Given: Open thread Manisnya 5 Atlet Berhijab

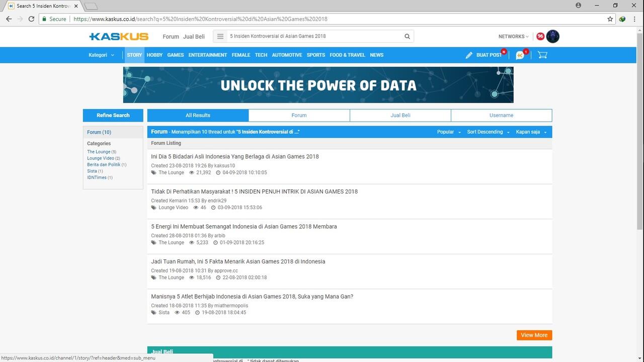Looking at the screenshot, I should tap(252, 297).
